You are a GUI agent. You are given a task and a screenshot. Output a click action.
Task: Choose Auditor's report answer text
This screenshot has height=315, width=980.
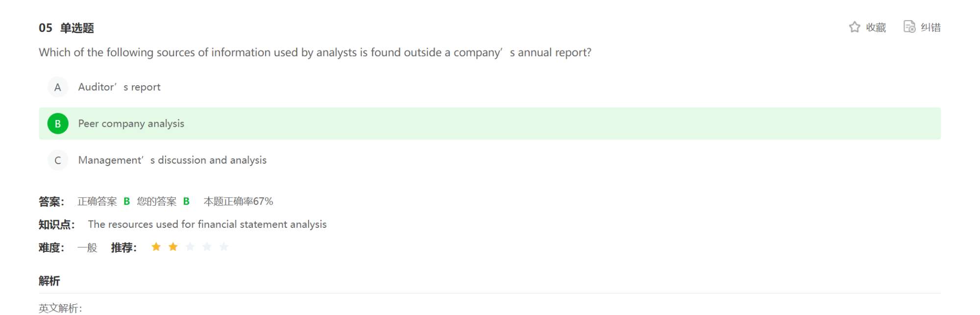(x=119, y=87)
